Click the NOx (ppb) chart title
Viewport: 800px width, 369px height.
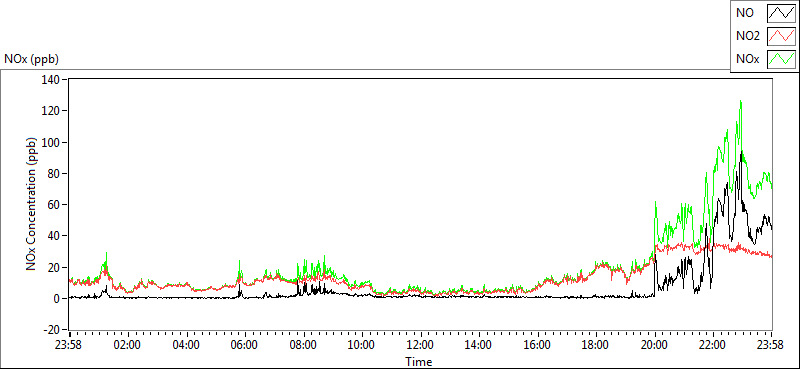click(32, 59)
